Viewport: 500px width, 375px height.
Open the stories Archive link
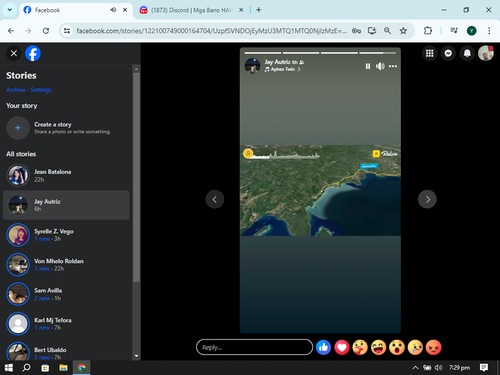[16, 90]
